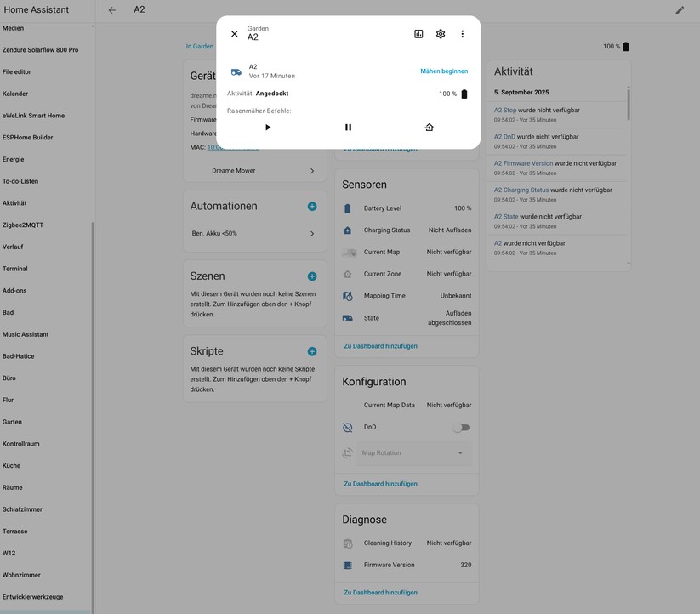Send mower to dock using return-to-dock icon
This screenshot has width=700, height=614.
[x=429, y=127]
